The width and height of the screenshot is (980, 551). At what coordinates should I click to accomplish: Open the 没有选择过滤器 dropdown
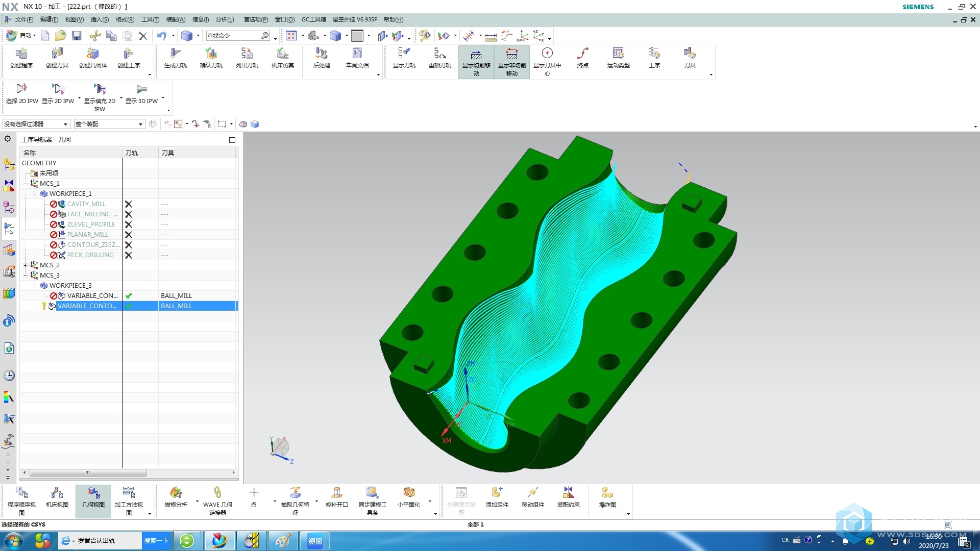(x=36, y=124)
